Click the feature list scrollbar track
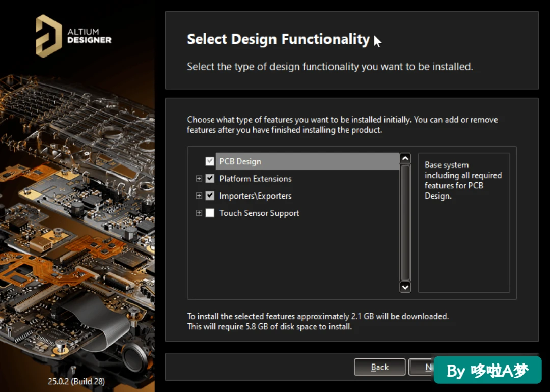550x392 pixels. (x=405, y=222)
